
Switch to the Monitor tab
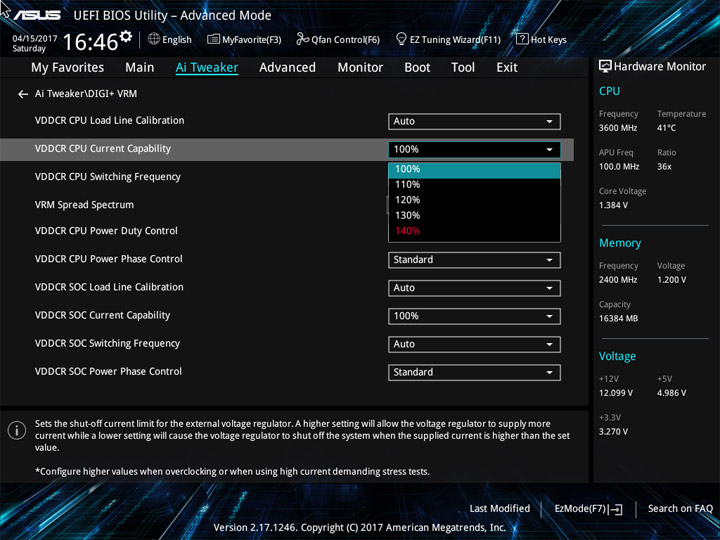360,68
